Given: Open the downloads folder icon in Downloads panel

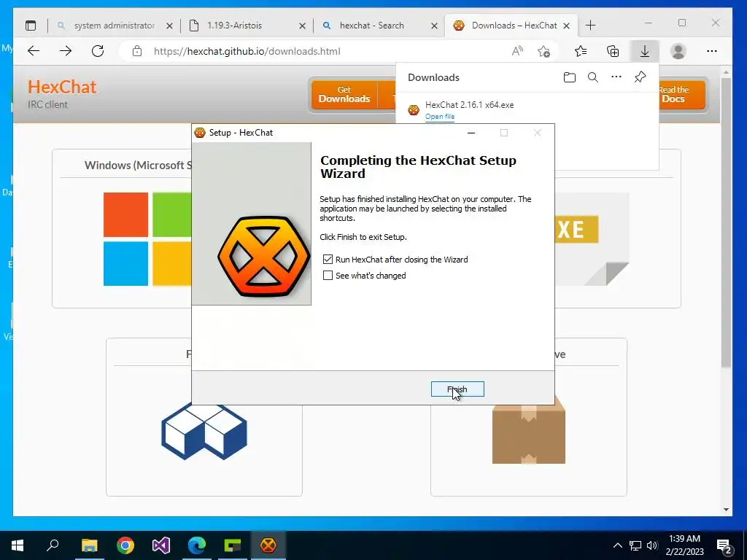Looking at the screenshot, I should click(x=569, y=77).
